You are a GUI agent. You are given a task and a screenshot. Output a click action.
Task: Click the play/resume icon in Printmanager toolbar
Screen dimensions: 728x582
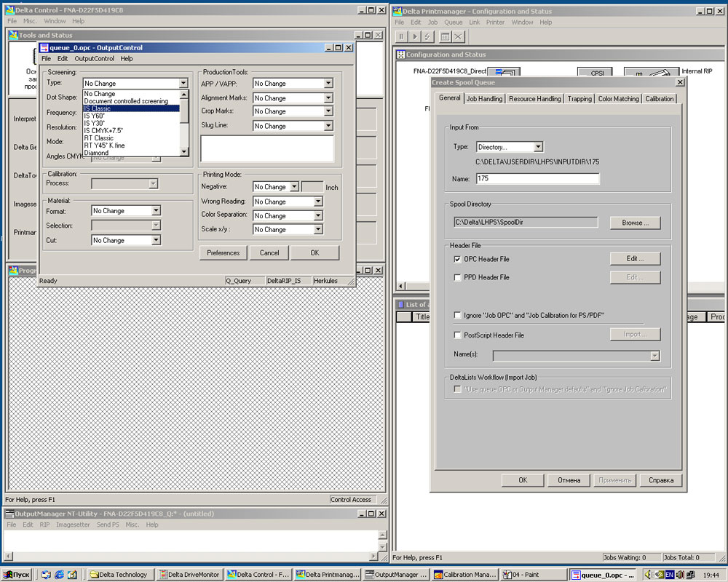[x=415, y=36]
